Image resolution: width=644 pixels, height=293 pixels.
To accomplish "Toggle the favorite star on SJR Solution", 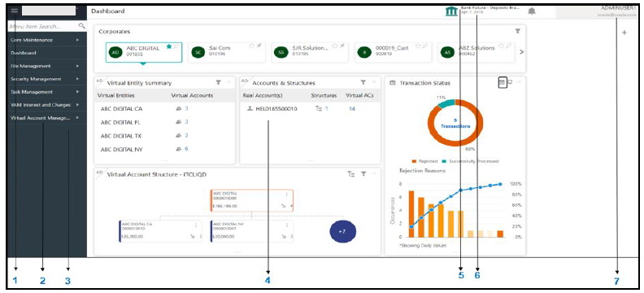I will [x=334, y=46].
